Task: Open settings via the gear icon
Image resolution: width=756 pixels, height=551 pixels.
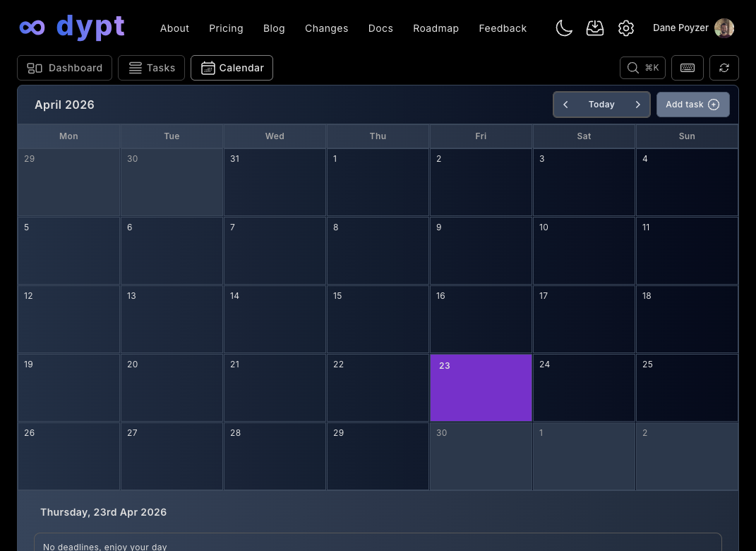Action: pyautogui.click(x=626, y=28)
